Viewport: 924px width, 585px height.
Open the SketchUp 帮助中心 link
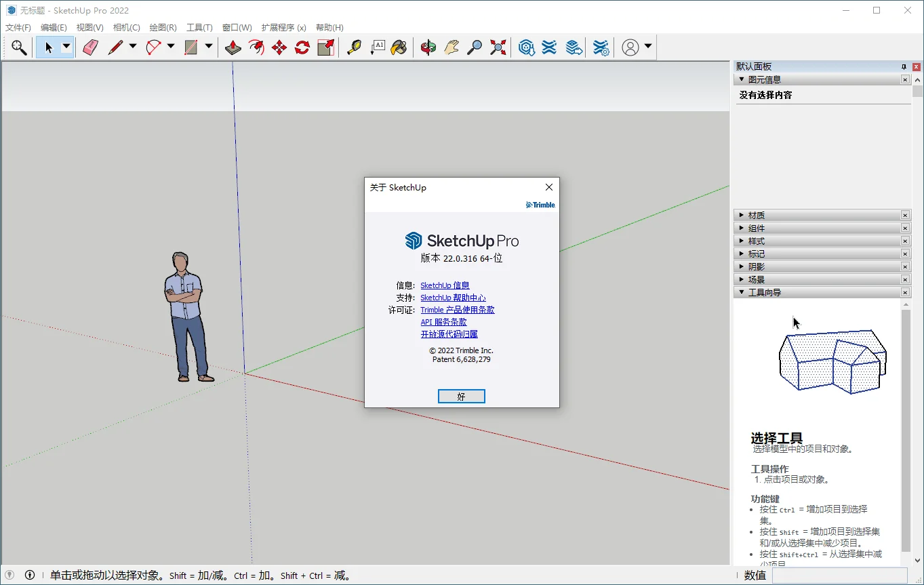453,297
